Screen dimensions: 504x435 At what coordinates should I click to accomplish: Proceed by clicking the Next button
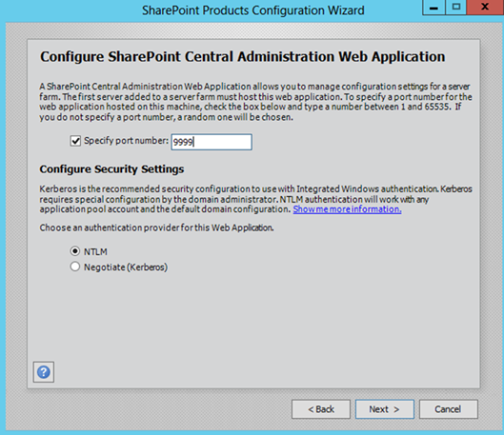(384, 409)
